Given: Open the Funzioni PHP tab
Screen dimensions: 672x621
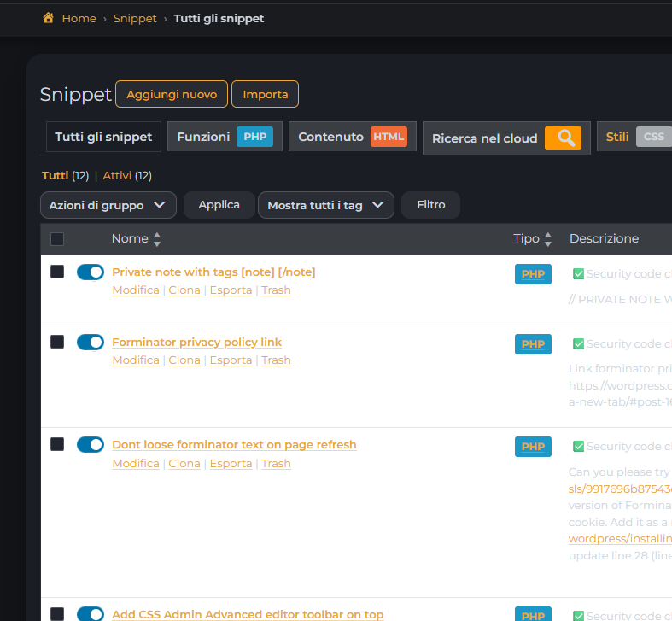Looking at the screenshot, I should point(225,137).
